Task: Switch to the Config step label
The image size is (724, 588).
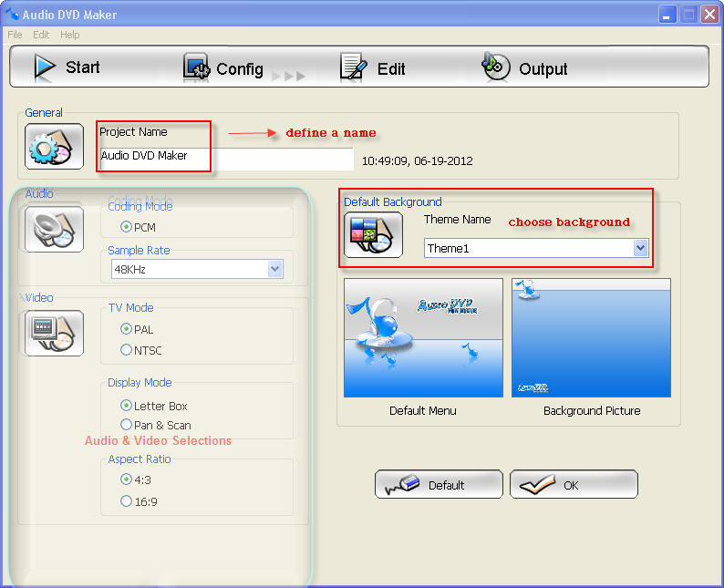Action: coord(240,69)
